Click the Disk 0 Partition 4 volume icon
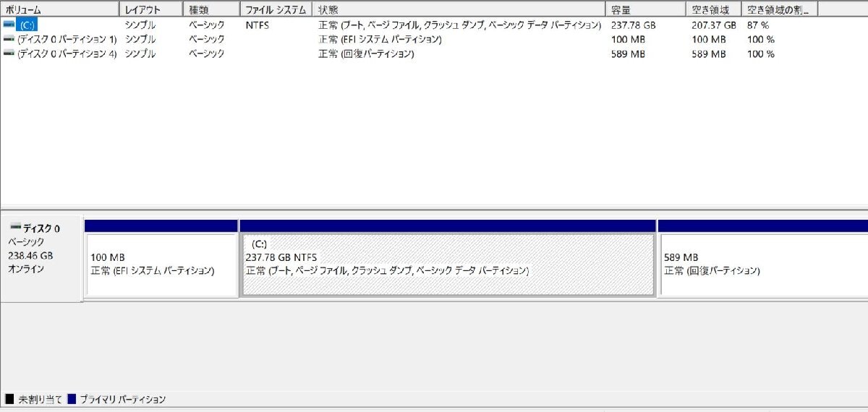The width and height of the screenshot is (868, 412). (9, 53)
